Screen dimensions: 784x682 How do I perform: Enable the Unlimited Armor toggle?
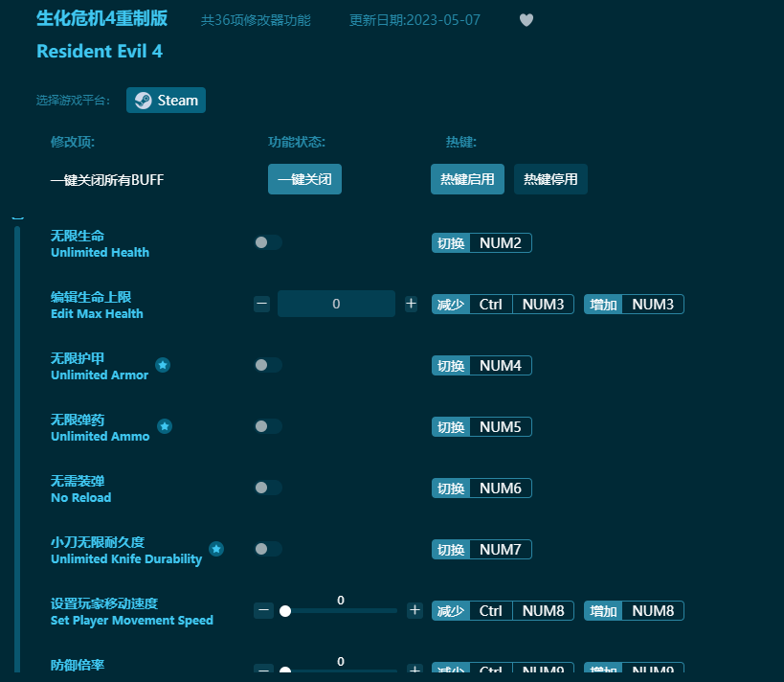point(268,365)
